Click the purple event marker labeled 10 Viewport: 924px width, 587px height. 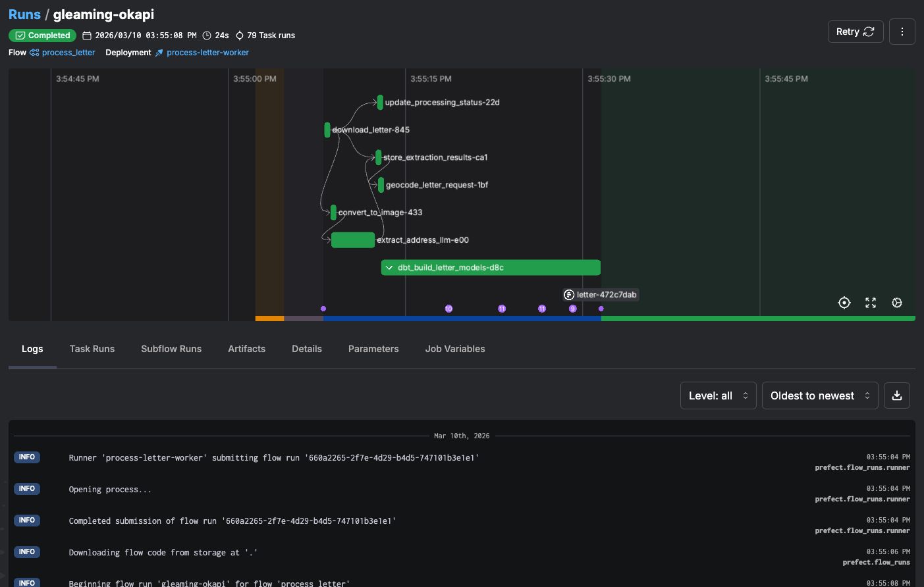448,309
